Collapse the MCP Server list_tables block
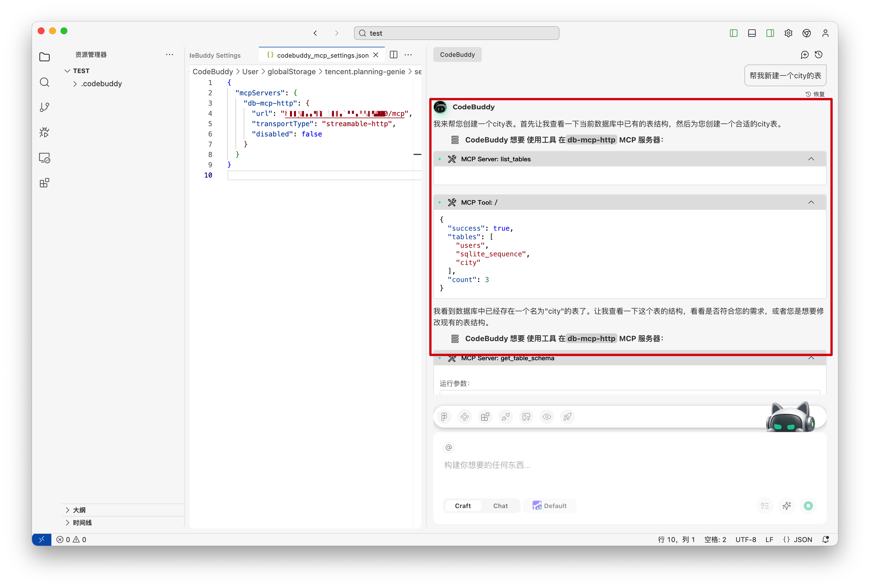Screen dimensions: 870x588 (x=811, y=159)
